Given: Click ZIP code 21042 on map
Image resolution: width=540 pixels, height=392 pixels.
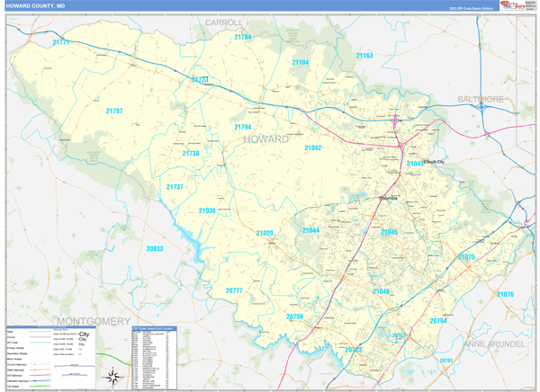Looking at the screenshot, I should (312, 147).
